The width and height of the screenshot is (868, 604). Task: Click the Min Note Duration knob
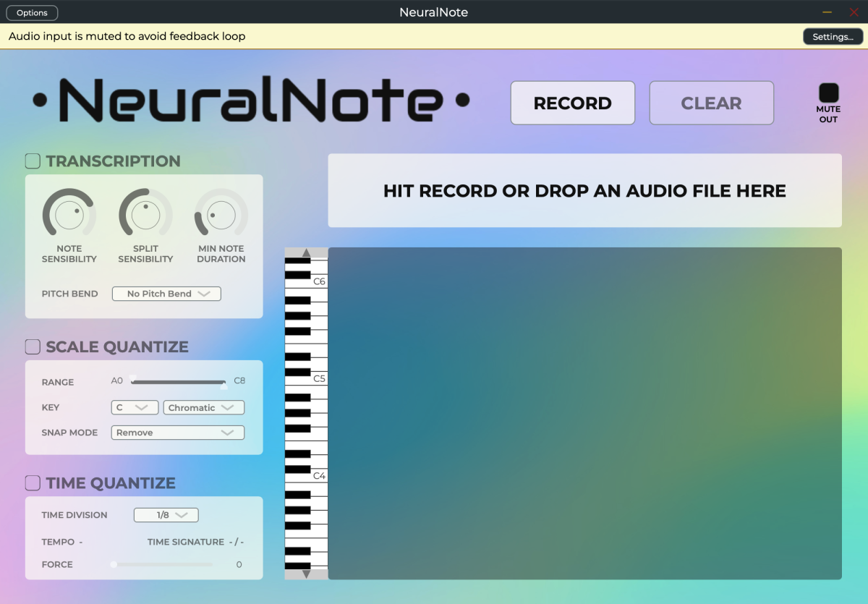tap(221, 215)
